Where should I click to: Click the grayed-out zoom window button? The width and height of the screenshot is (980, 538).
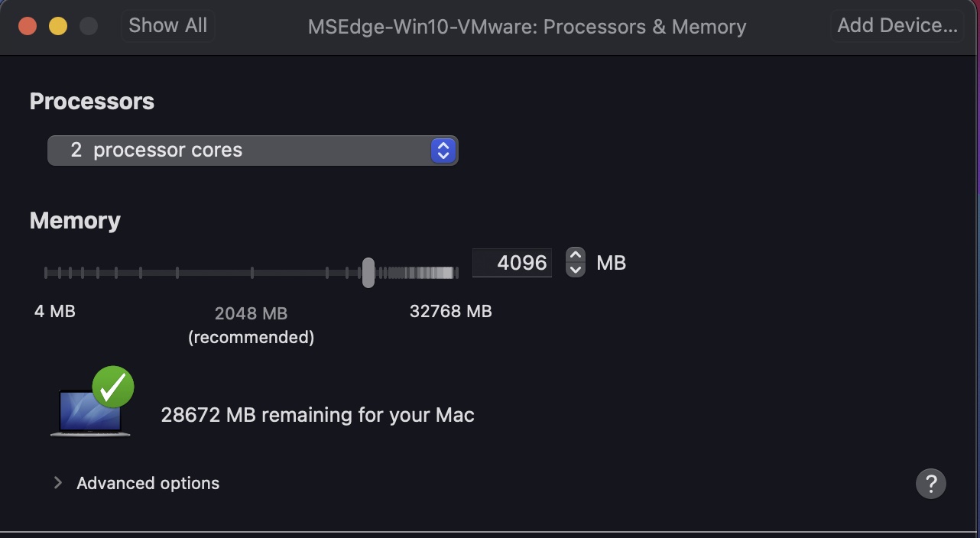(x=89, y=27)
